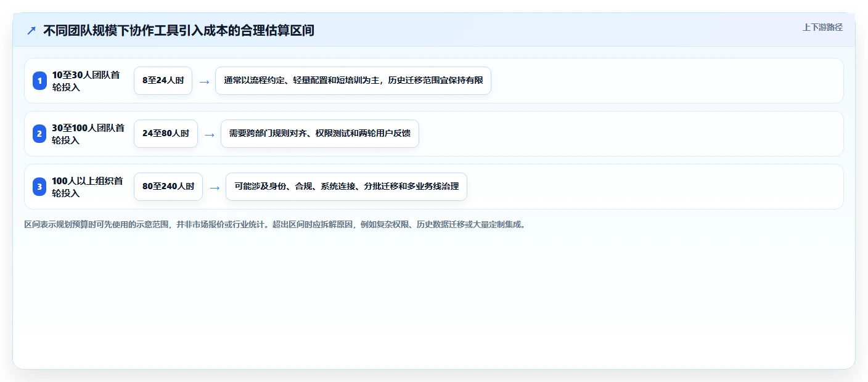The height and width of the screenshot is (382, 868).
Task: Click the footnote starting 区间表示规划预算时
Action: coord(276,224)
